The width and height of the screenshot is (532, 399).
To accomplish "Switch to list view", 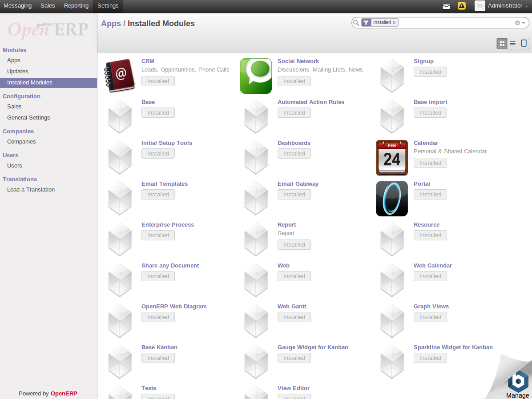I will tap(512, 43).
